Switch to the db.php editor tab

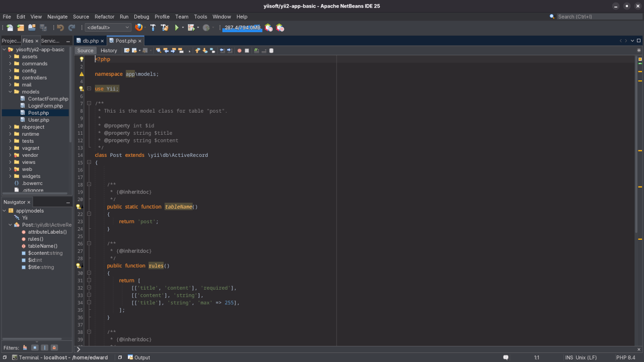coord(91,41)
